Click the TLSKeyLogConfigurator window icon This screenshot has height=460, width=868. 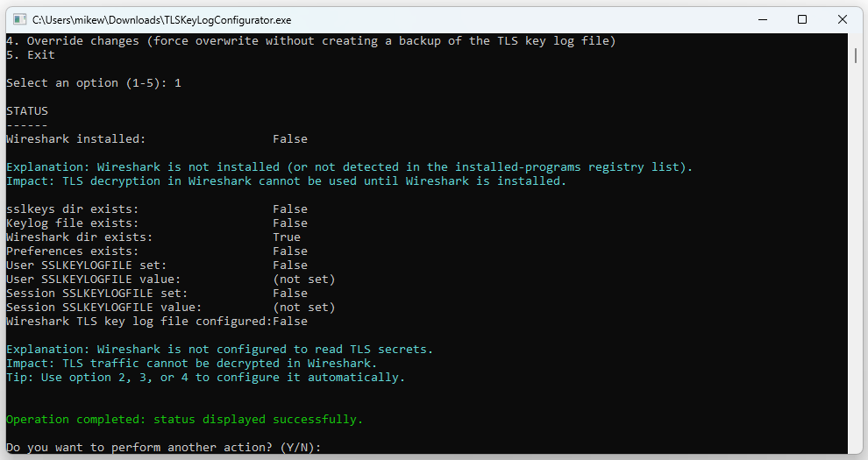pyautogui.click(x=19, y=19)
